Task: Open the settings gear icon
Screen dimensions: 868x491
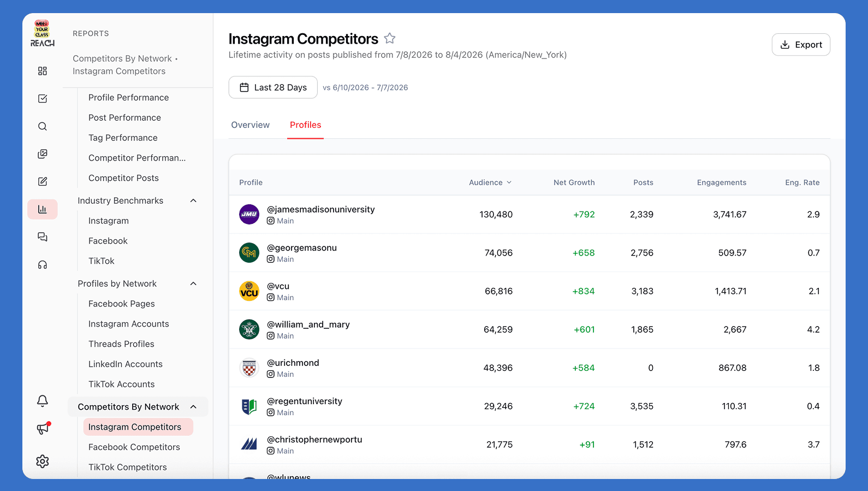Action: pyautogui.click(x=43, y=462)
